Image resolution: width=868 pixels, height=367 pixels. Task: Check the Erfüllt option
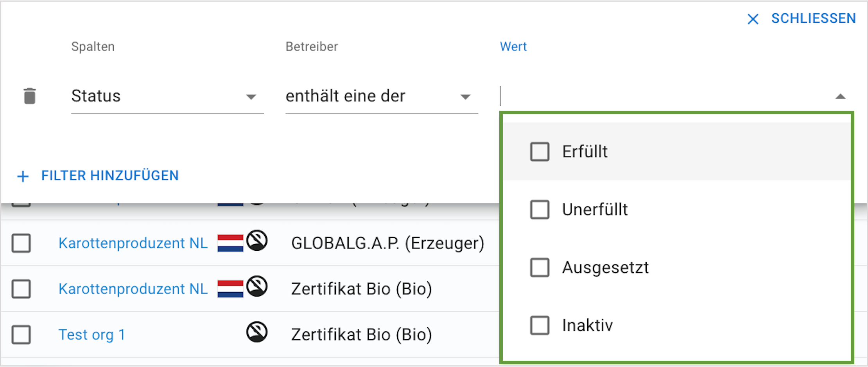pos(540,151)
